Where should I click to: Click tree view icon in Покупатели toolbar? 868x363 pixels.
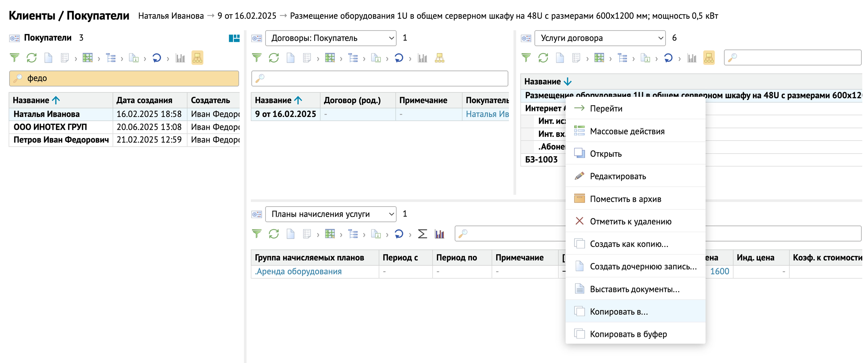(111, 58)
